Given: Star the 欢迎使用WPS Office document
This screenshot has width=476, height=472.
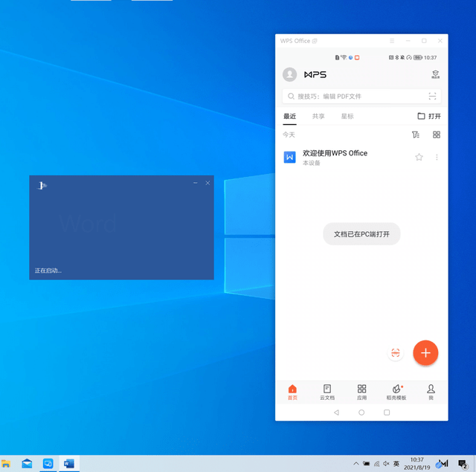Looking at the screenshot, I should click(x=419, y=157).
